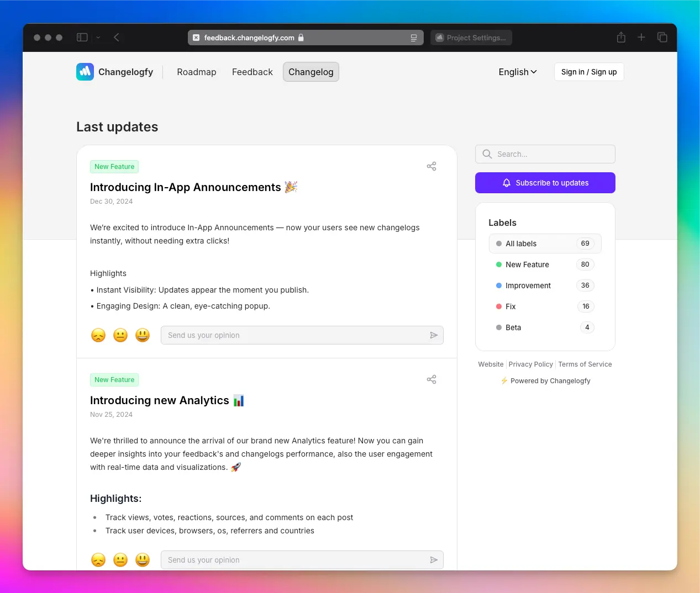Open the Privacy Policy link
The height and width of the screenshot is (593, 700).
pos(530,364)
